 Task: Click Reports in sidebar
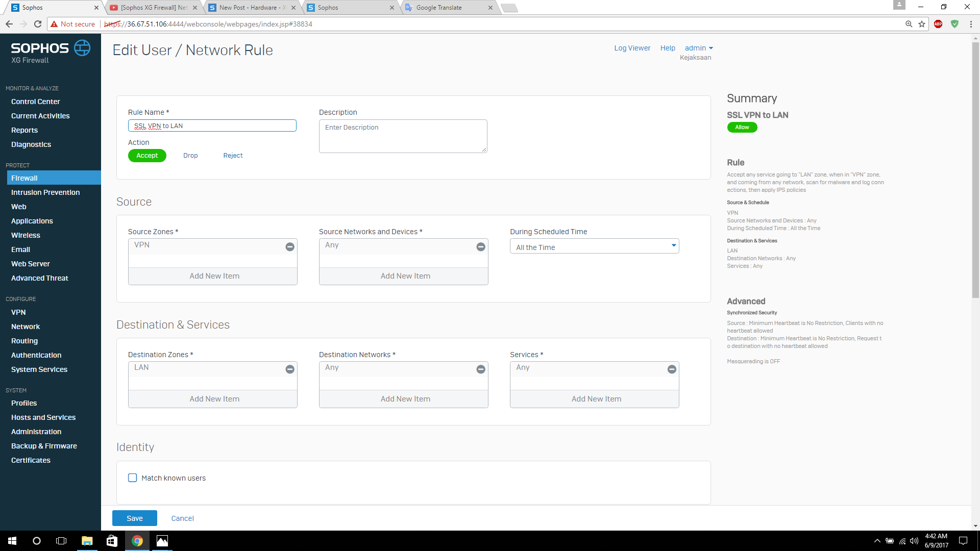tap(24, 130)
